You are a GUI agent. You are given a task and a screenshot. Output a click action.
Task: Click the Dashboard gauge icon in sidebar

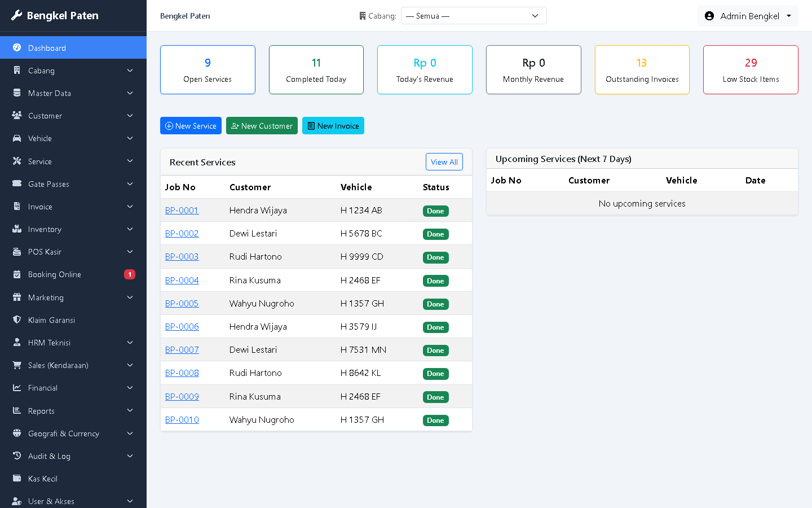pos(17,48)
